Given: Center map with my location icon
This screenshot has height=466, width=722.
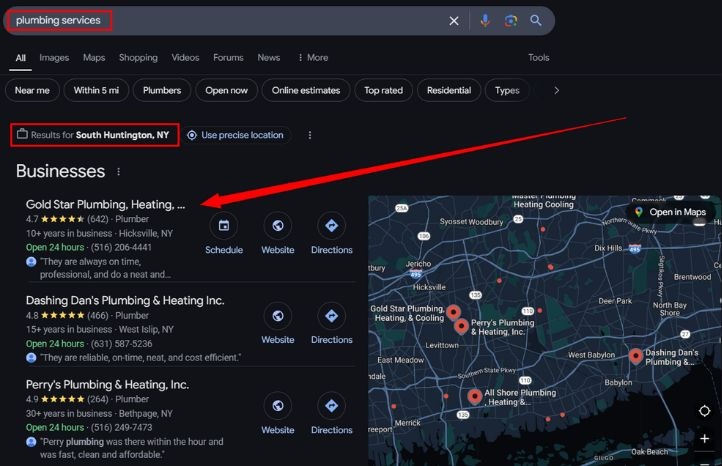Looking at the screenshot, I should (705, 411).
